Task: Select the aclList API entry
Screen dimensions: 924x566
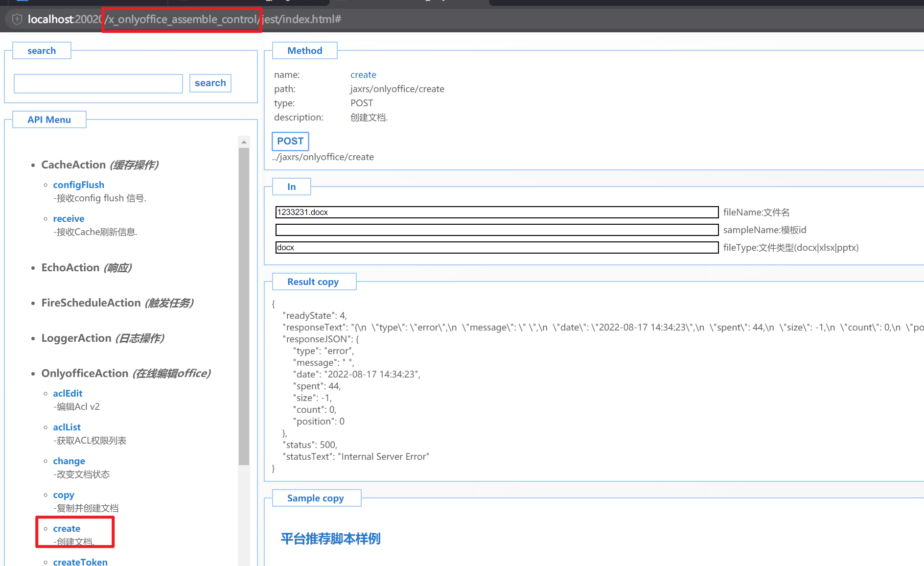Action: (67, 427)
